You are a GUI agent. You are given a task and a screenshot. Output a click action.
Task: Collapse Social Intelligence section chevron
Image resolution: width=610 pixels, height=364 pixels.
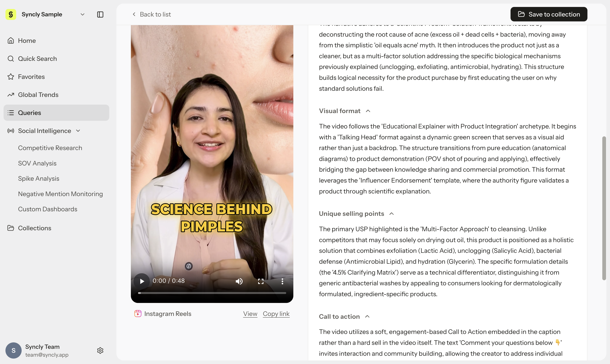coord(78,131)
